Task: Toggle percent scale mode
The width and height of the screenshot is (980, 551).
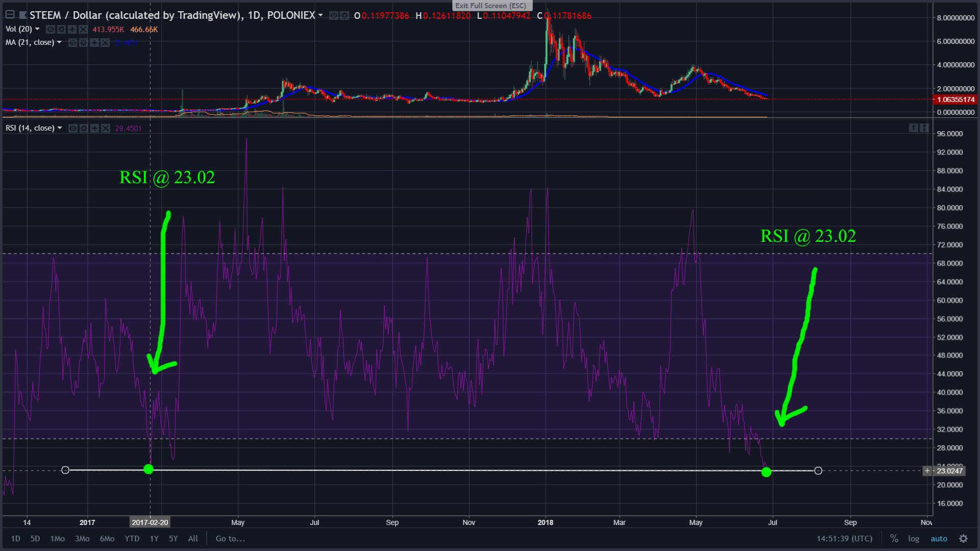Action: (894, 539)
